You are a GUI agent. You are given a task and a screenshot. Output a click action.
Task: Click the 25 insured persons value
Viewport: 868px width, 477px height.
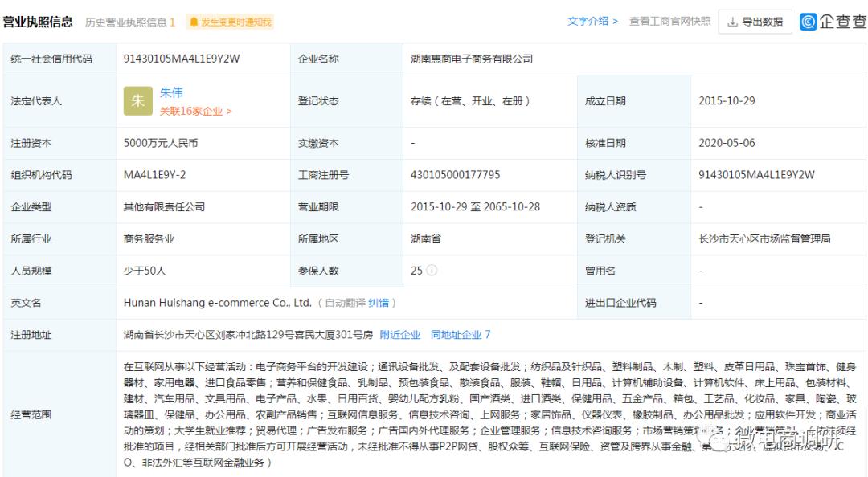click(416, 271)
